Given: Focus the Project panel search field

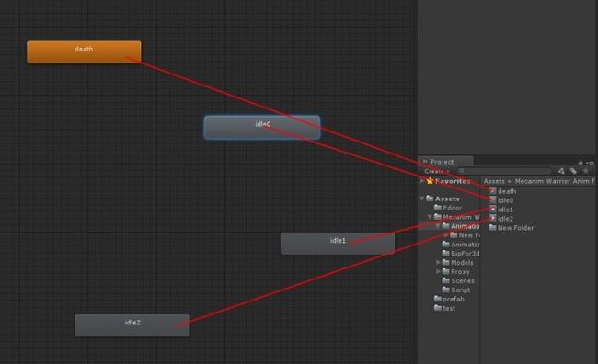Looking at the screenshot, I should click(x=504, y=171).
